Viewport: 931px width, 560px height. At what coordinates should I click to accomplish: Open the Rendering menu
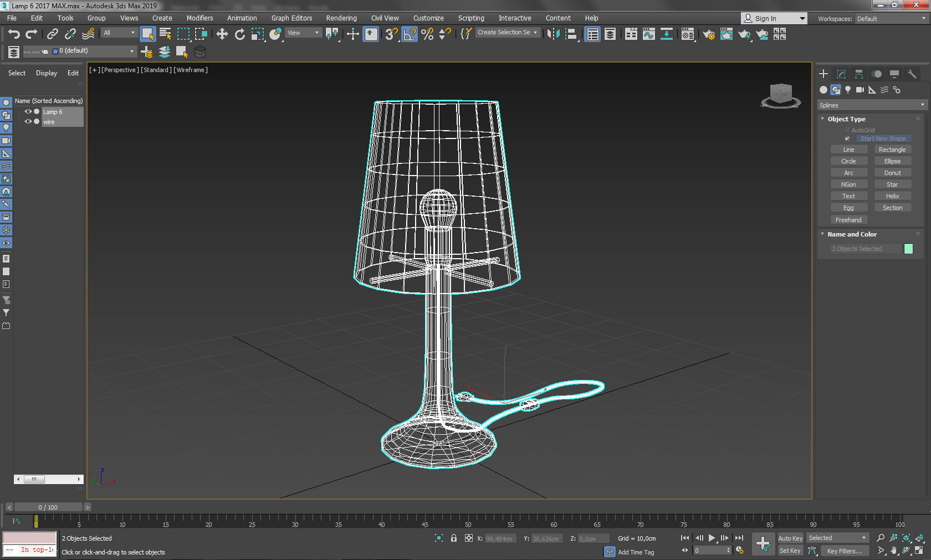[x=341, y=18]
